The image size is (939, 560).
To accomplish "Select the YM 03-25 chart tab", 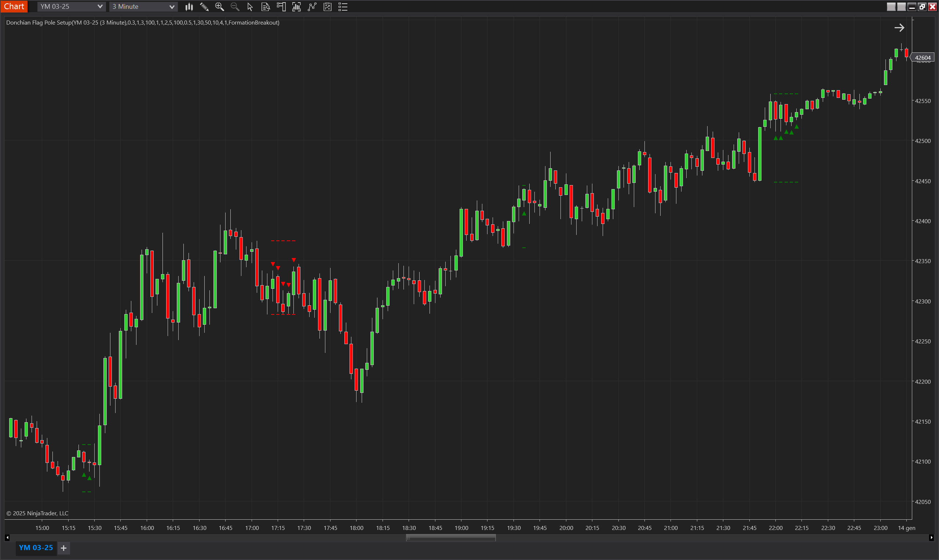I will coord(36,548).
